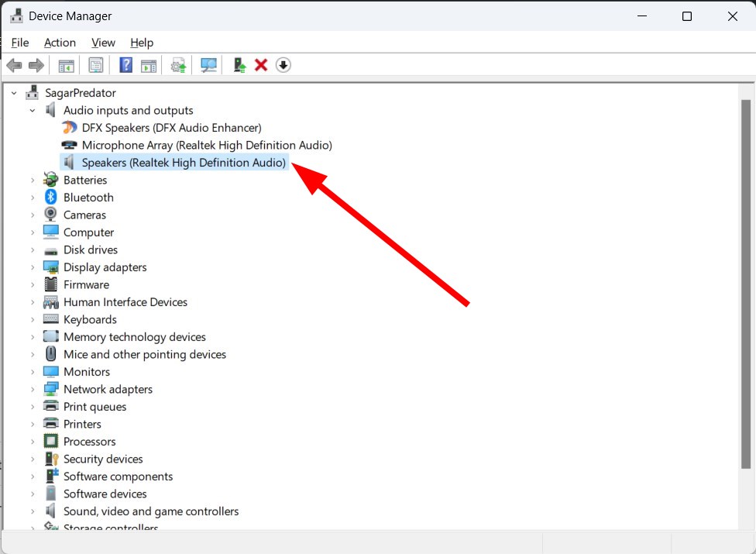Select the Memory technology devices label
This screenshot has height=554, width=756.
click(135, 336)
